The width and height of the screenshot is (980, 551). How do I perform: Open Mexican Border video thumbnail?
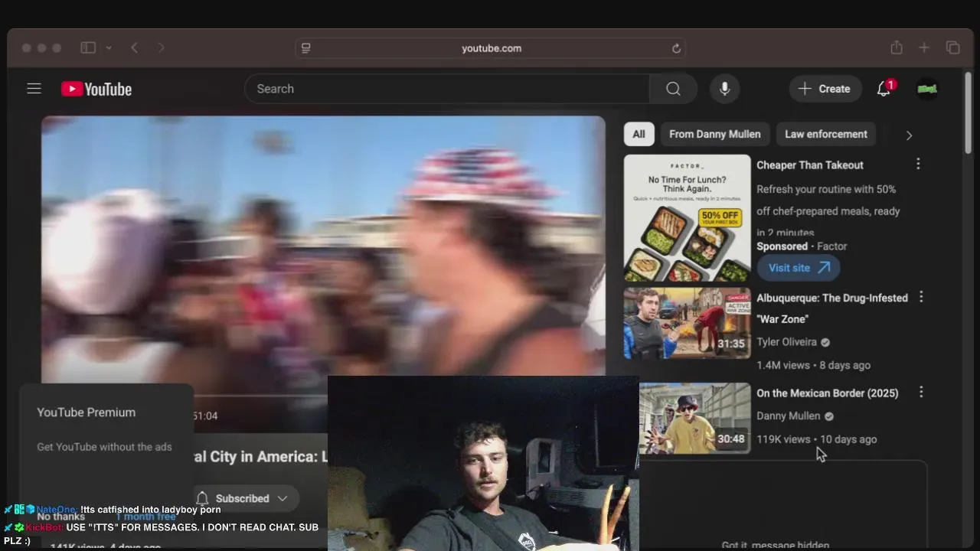coord(695,418)
